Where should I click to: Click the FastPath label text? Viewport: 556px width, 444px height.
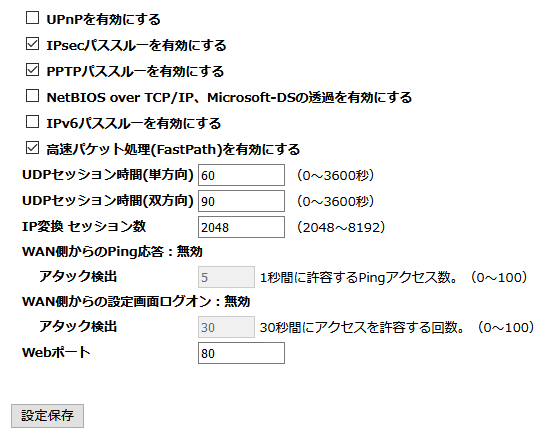click(x=173, y=149)
